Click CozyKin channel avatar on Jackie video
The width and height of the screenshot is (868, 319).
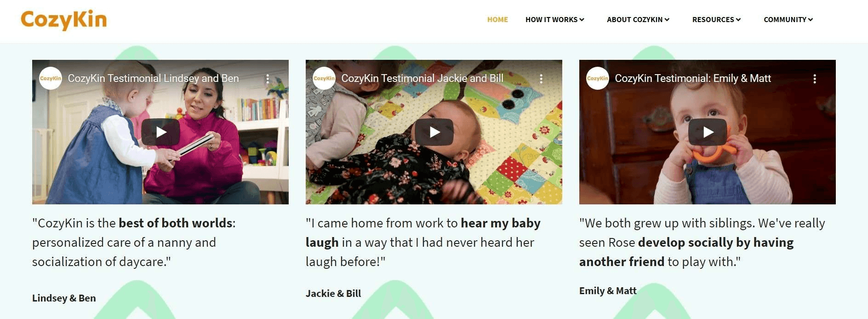coord(324,78)
